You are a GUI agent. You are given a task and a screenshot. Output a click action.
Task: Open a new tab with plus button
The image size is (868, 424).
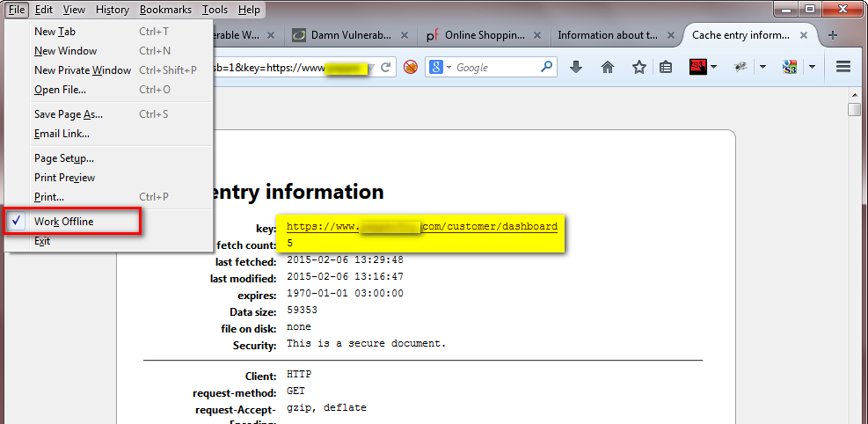833,35
